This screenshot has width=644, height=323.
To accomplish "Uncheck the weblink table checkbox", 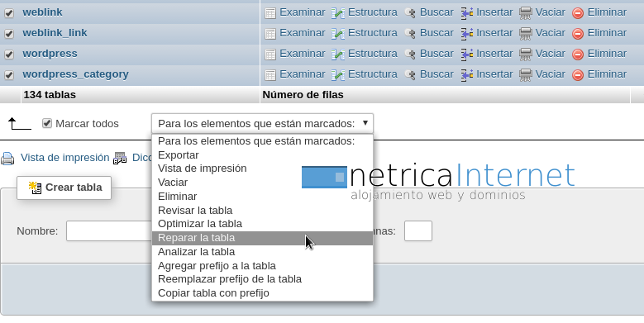I will (x=9, y=13).
